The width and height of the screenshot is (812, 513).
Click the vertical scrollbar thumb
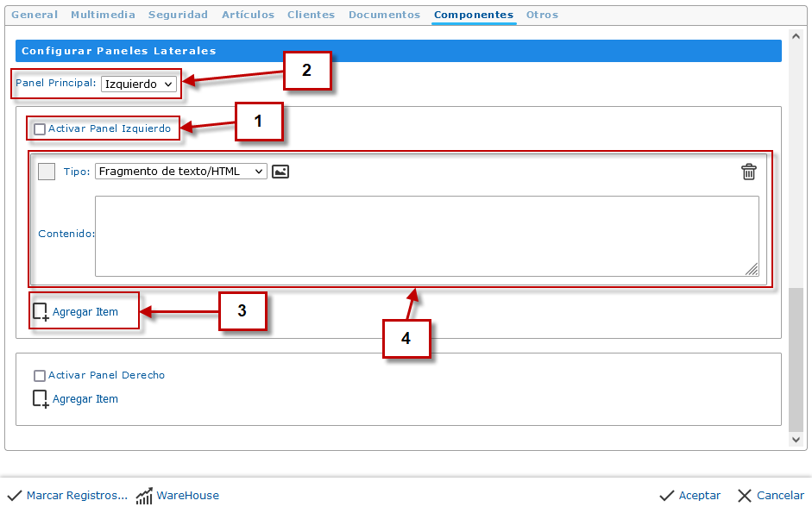(796, 360)
